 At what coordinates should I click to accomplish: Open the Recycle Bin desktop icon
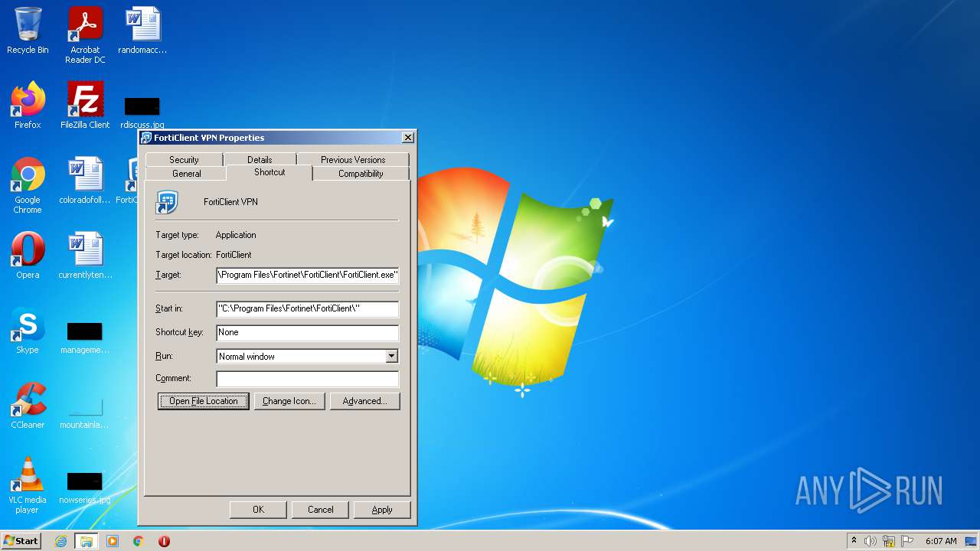coord(28,31)
